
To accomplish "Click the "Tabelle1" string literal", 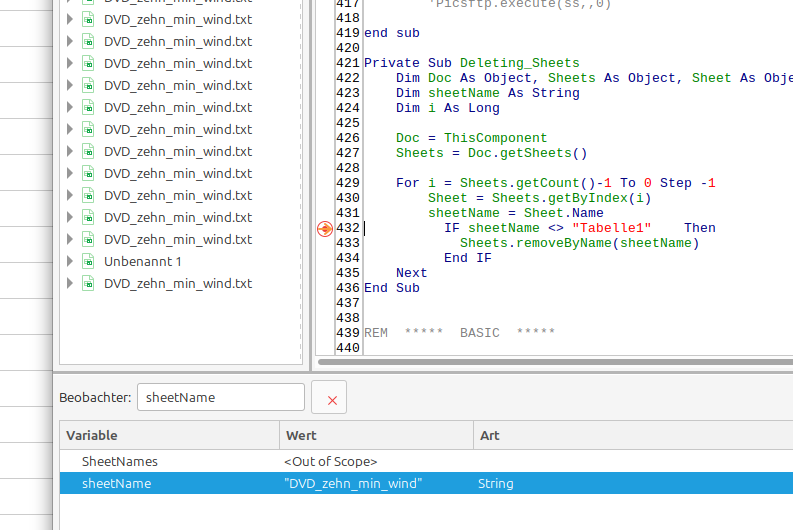I will [611, 228].
